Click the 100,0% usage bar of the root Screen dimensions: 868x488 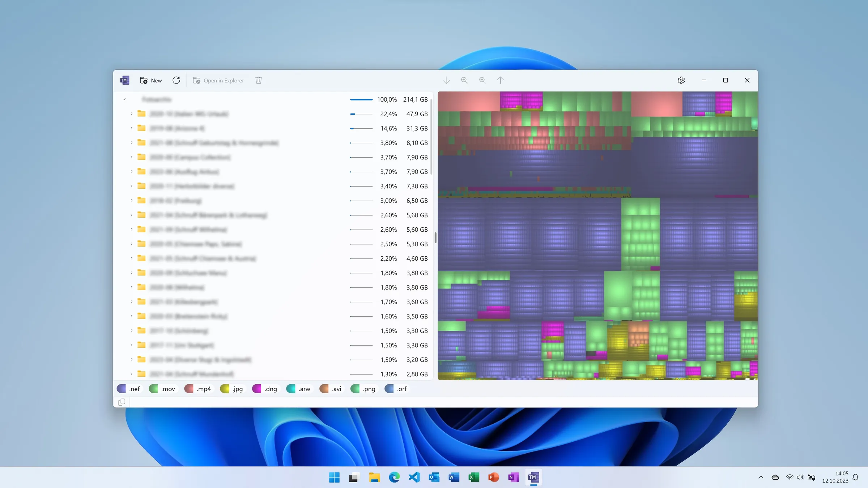tap(361, 99)
